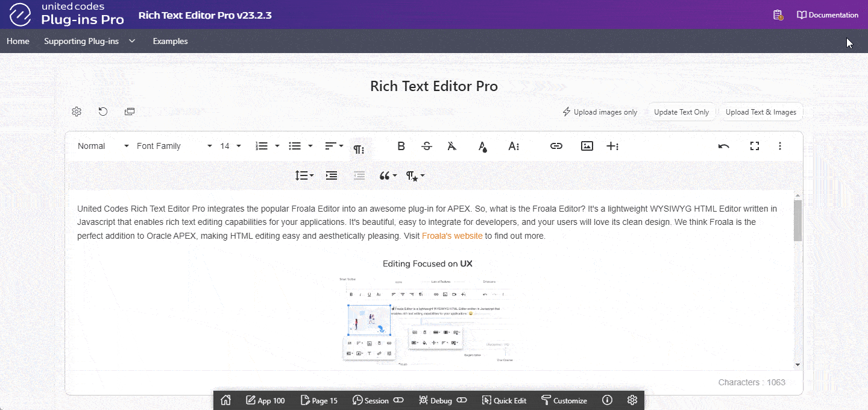Image resolution: width=868 pixels, height=410 pixels.
Task: Open the line height dropdown
Action: coord(304,175)
